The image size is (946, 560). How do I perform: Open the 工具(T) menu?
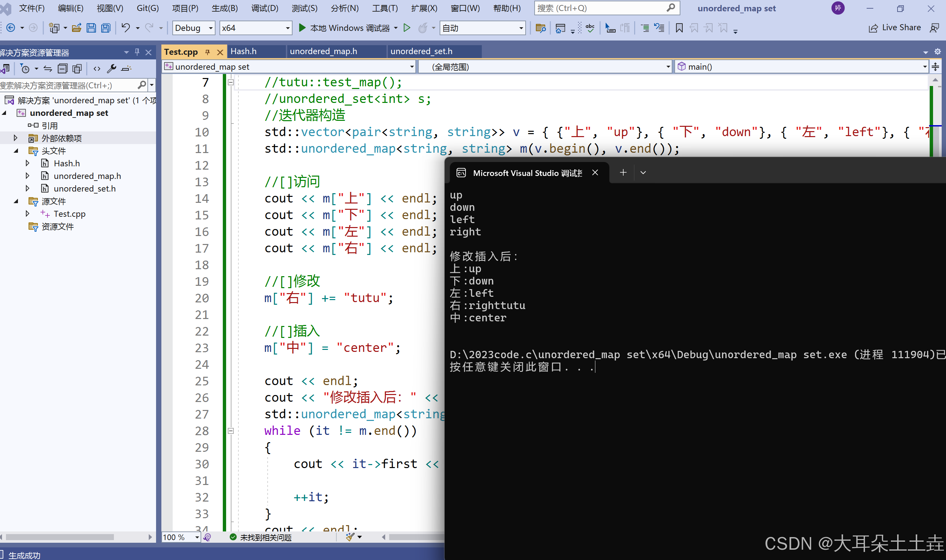[385, 8]
